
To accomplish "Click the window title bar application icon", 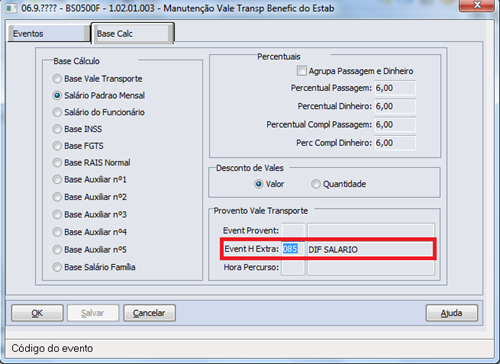I will (x=11, y=8).
